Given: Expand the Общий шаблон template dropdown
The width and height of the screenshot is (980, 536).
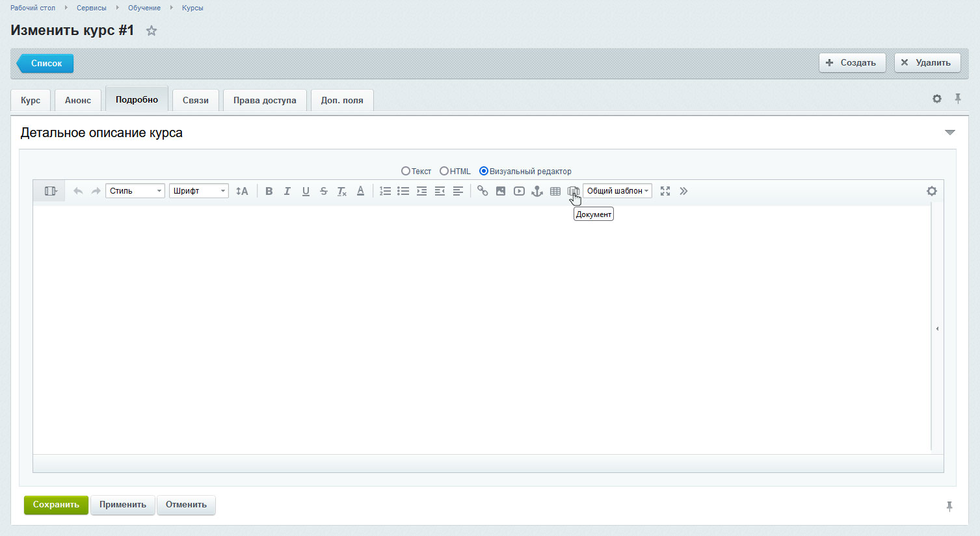Looking at the screenshot, I should [617, 191].
